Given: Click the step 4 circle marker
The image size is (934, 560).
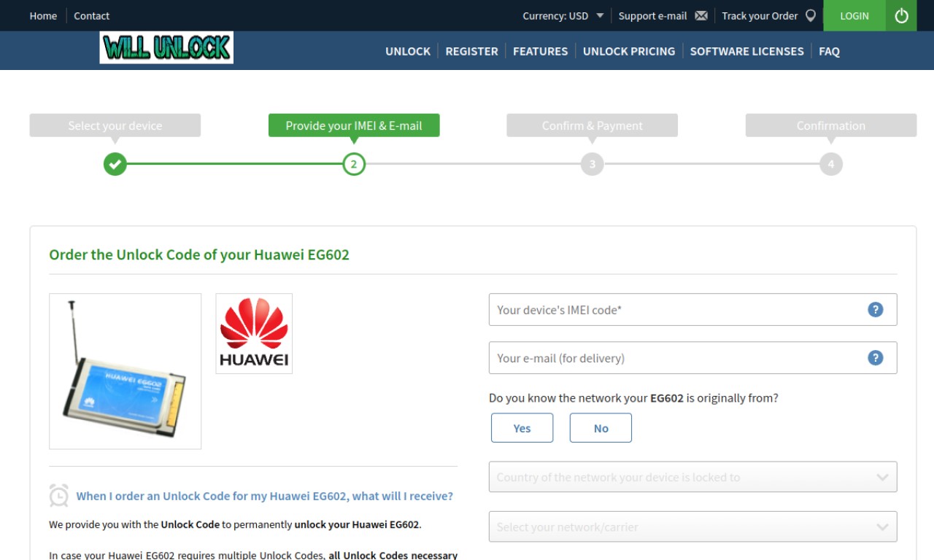Looking at the screenshot, I should tap(831, 164).
